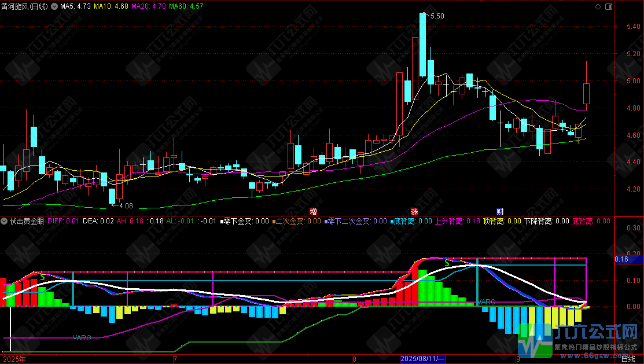This screenshot has width=644, height=364.
Task: Toggle the MA5 moving average label
Action: point(75,6)
